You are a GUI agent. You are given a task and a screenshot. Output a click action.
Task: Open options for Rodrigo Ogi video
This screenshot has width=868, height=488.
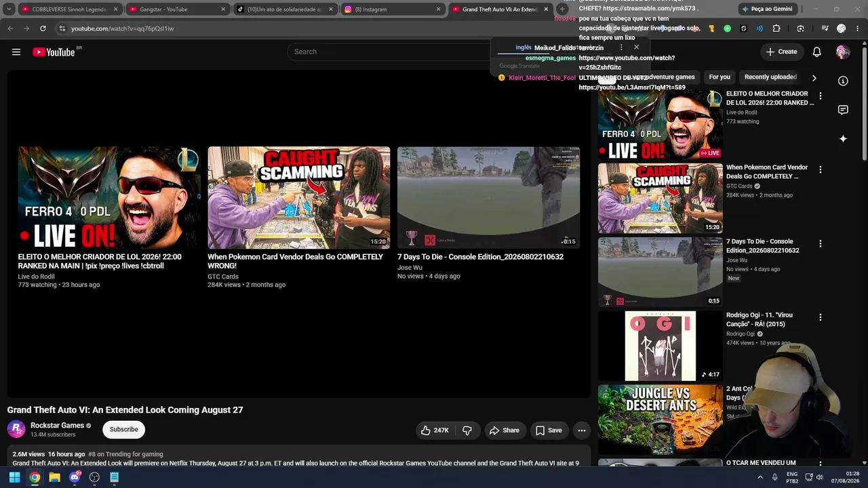[820, 317]
